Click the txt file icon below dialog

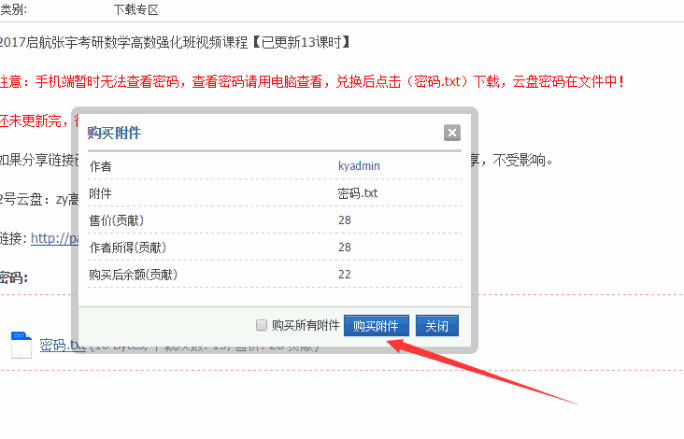[22, 346]
